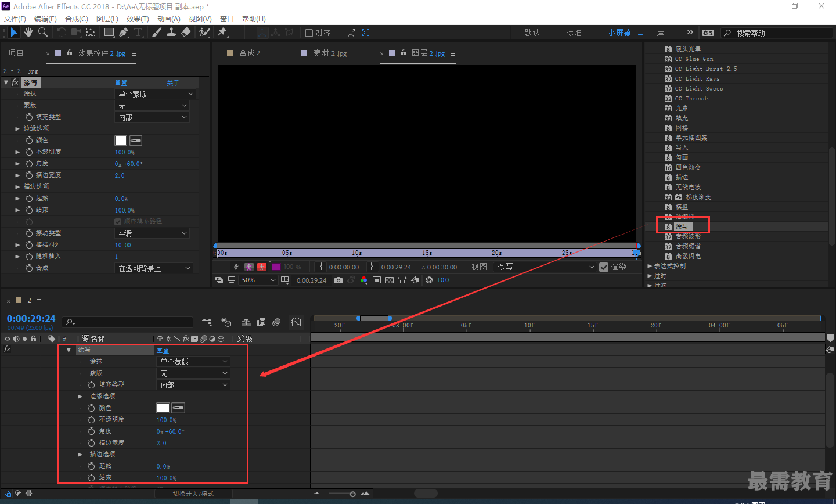Toggle draft 3D icon in timeline
The image size is (836, 504).
tap(226, 322)
